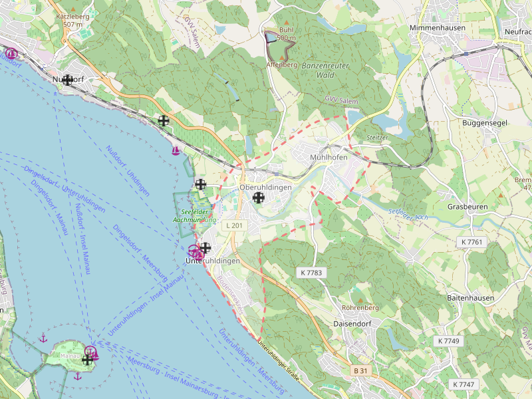Viewport: 532px width, 399px height.
Task: Click the anchor icon south of Mainau
Action: (77, 376)
